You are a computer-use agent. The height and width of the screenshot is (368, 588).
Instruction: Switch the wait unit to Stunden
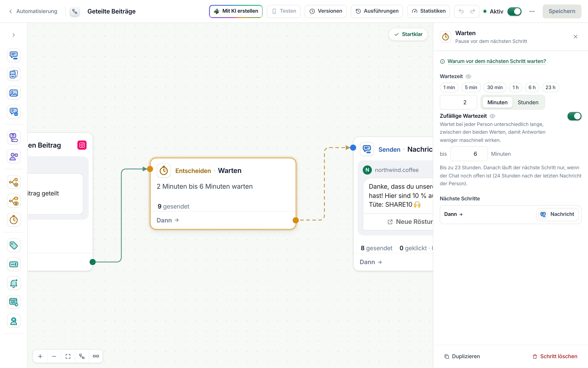click(528, 102)
